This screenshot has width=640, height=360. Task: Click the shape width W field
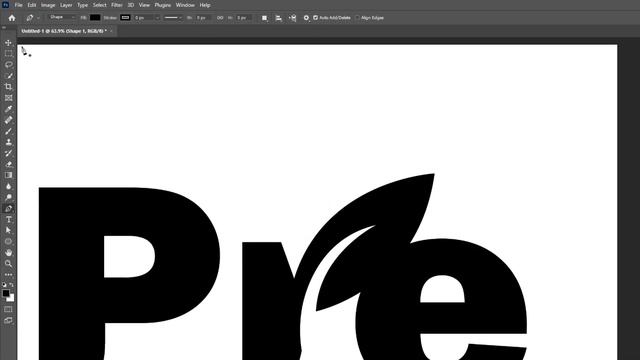[202, 18]
